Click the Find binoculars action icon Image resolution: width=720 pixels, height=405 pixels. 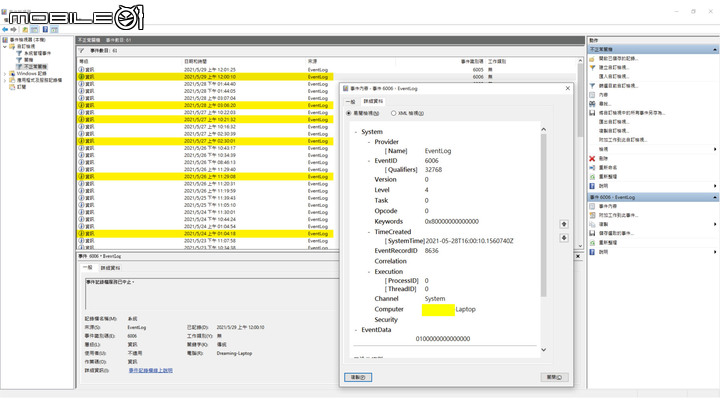592,104
